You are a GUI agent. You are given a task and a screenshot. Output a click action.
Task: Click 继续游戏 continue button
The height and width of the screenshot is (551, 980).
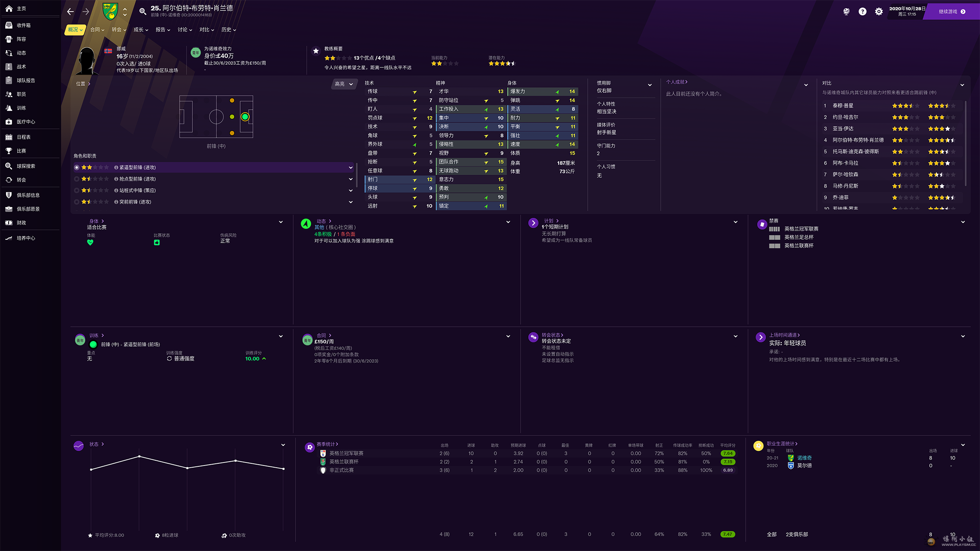(x=952, y=12)
